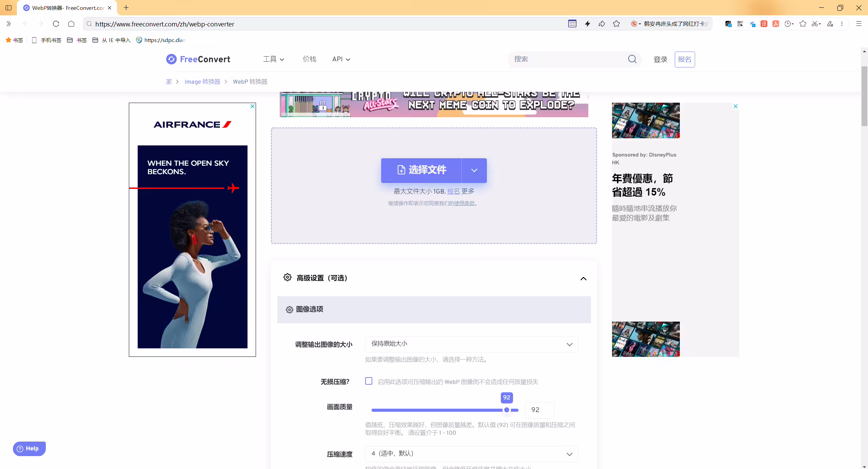
Task: Click the 选择文件 choose file button
Action: coord(421,170)
